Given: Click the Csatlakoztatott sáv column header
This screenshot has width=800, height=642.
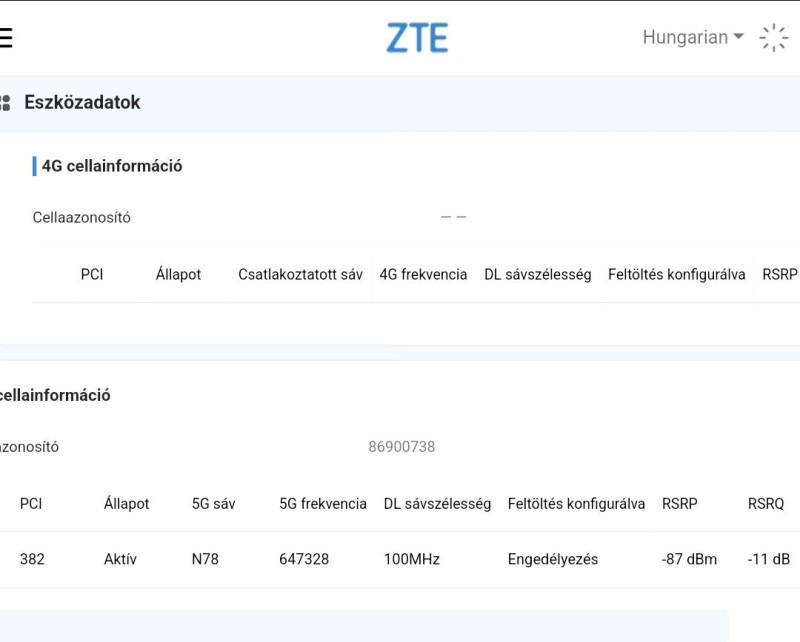Looking at the screenshot, I should tap(300, 274).
